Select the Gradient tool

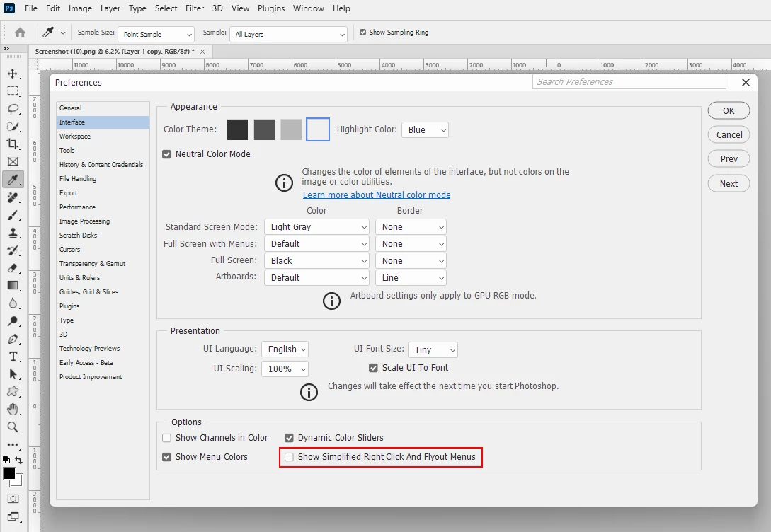13,285
